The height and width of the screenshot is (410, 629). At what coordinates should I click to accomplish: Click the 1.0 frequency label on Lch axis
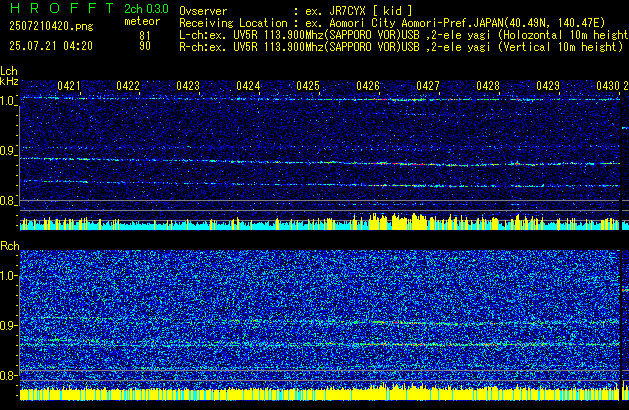[x=8, y=101]
